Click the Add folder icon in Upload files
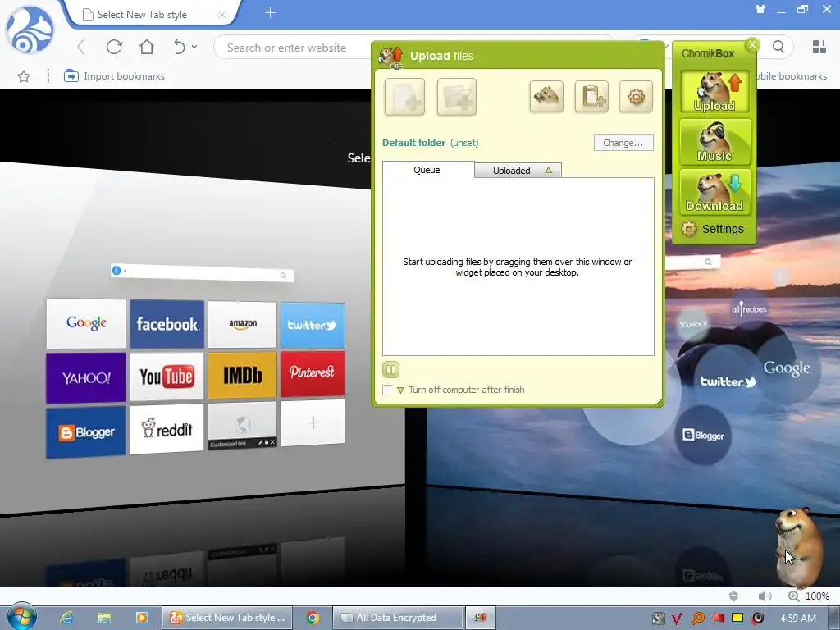 (456, 97)
